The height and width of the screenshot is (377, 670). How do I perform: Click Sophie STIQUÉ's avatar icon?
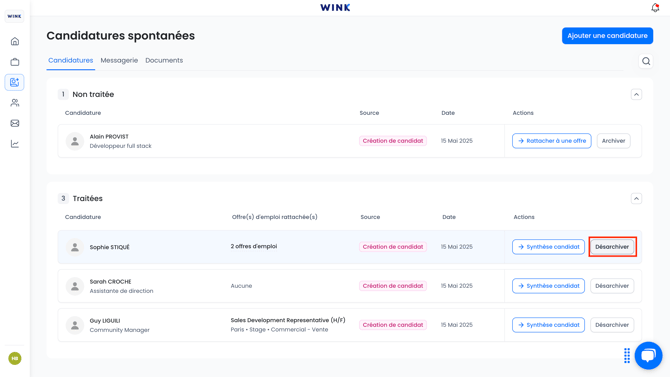[x=75, y=247]
